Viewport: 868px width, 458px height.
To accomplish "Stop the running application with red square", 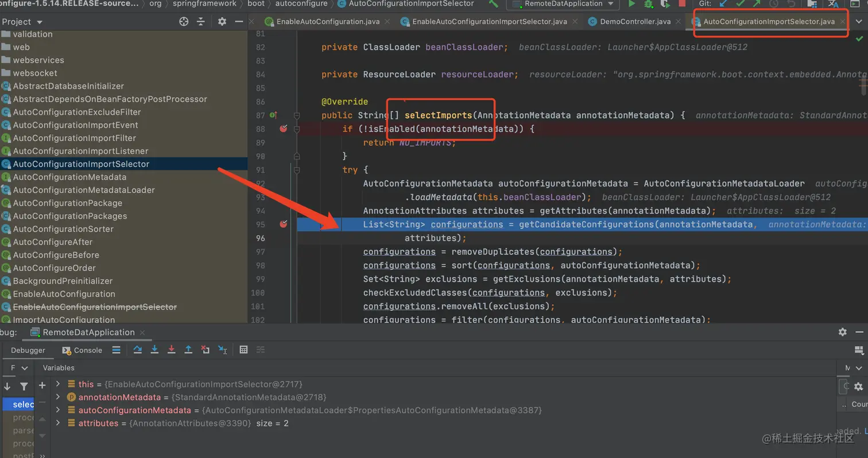I will pyautogui.click(x=683, y=4).
